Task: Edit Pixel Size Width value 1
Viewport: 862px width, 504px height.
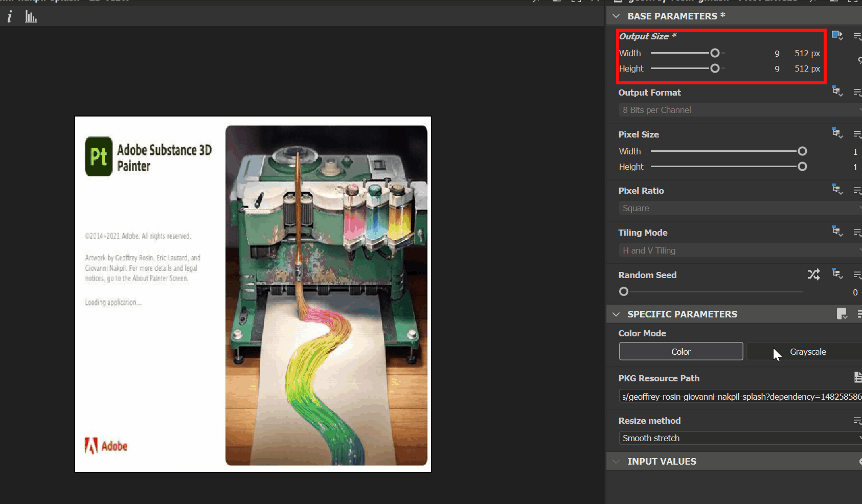Action: (x=855, y=152)
